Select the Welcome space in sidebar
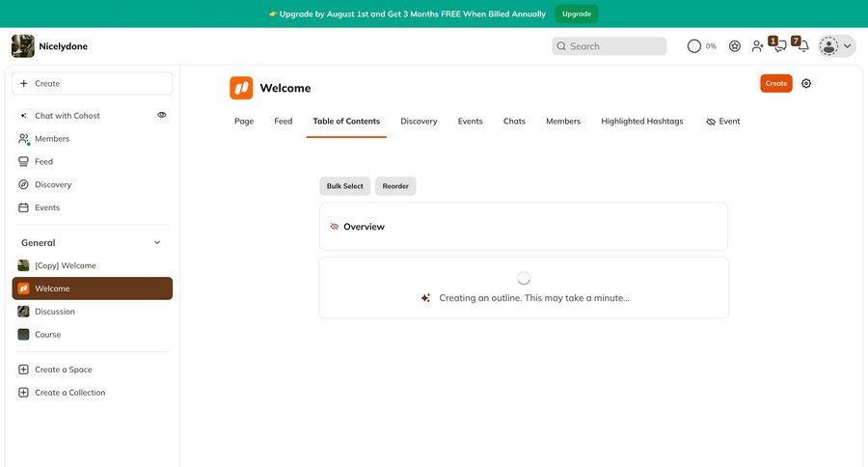 point(92,288)
